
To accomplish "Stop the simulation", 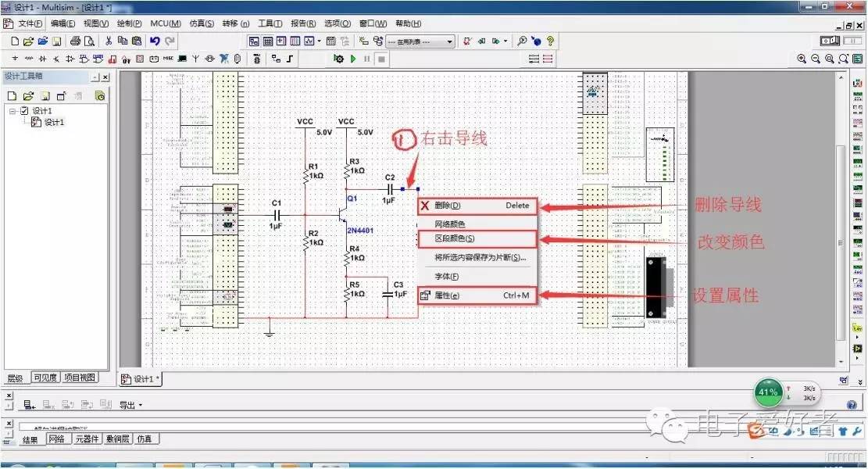I will click(381, 59).
